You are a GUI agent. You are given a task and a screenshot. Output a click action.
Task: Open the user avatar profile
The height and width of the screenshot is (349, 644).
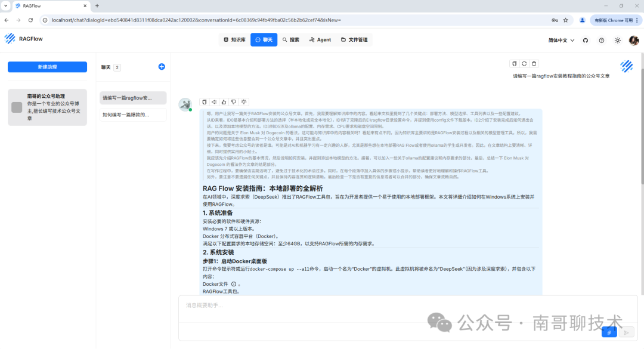pos(634,41)
